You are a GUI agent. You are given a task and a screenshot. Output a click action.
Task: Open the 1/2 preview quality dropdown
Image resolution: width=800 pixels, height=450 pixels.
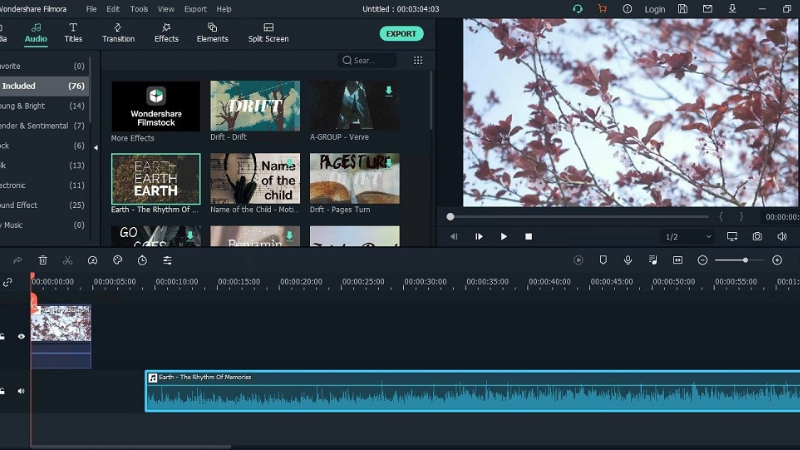coord(688,237)
